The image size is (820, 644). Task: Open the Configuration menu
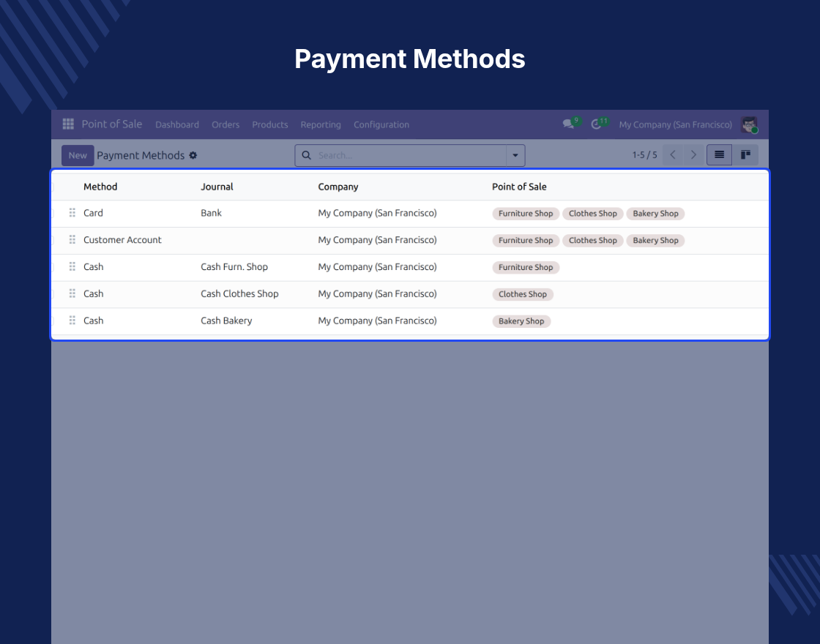tap(381, 124)
